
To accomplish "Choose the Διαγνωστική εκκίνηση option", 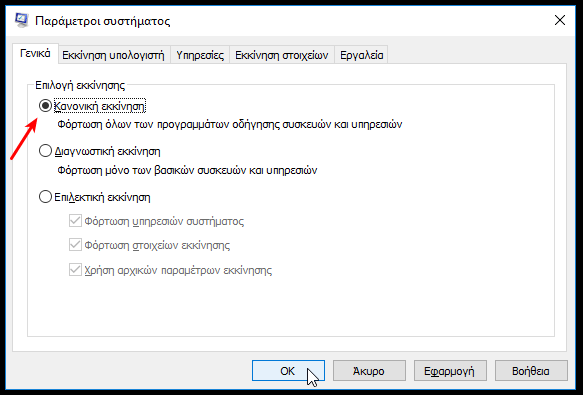I will pyautogui.click(x=45, y=151).
